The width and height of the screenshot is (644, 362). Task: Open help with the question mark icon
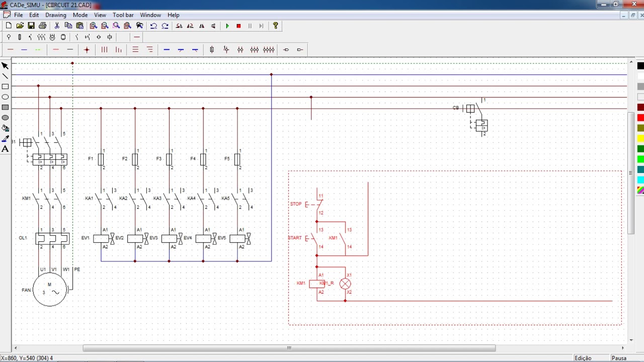click(275, 26)
